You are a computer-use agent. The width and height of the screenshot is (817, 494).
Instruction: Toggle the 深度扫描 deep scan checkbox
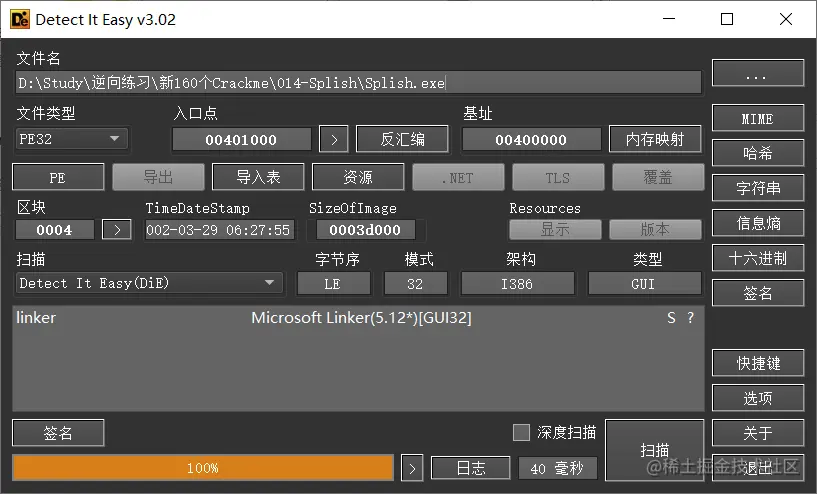pos(521,432)
